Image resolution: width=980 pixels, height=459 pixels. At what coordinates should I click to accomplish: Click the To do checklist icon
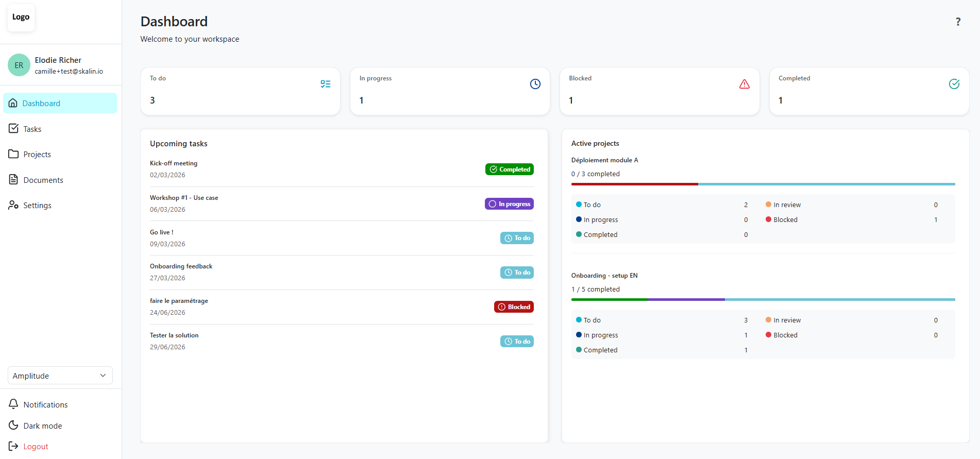click(326, 84)
